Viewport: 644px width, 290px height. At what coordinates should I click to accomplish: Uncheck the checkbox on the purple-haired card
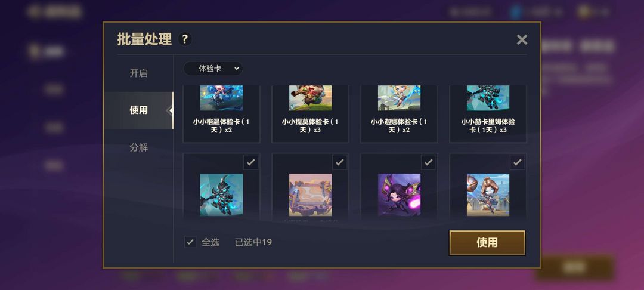click(x=428, y=162)
